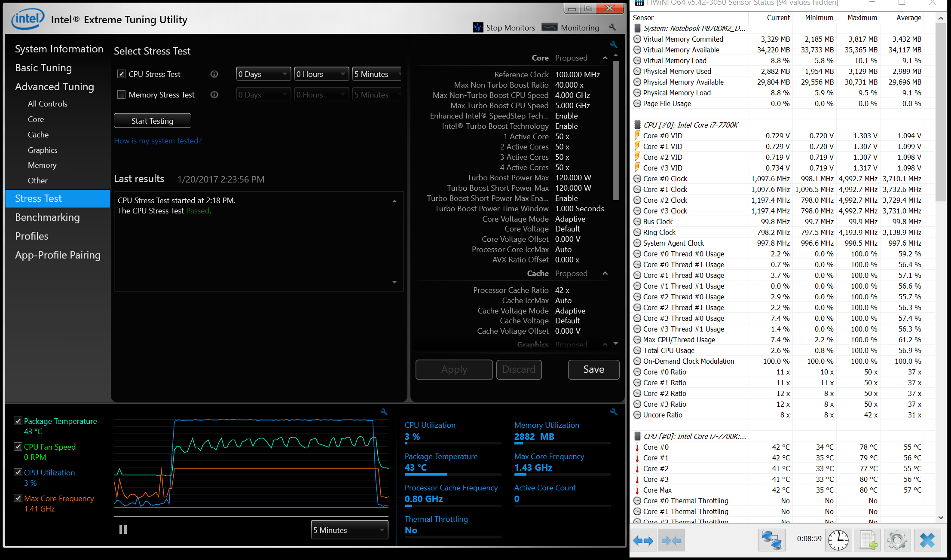
Task: Click HWiNFO log file add icon
Action: coord(868,540)
